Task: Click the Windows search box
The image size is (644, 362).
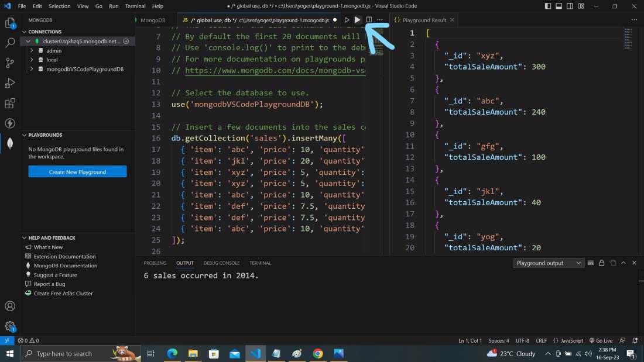Action: (x=80, y=353)
